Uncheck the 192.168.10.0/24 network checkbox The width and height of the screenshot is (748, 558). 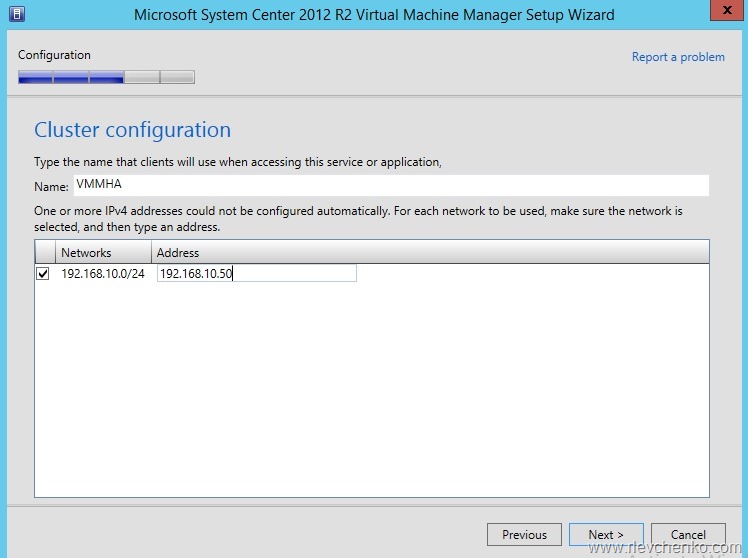tap(43, 274)
